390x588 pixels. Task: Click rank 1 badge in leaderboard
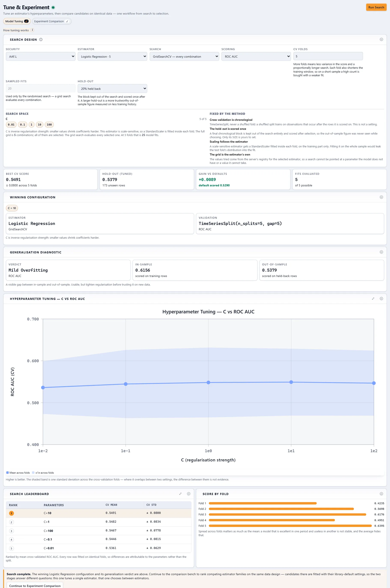(x=11, y=513)
